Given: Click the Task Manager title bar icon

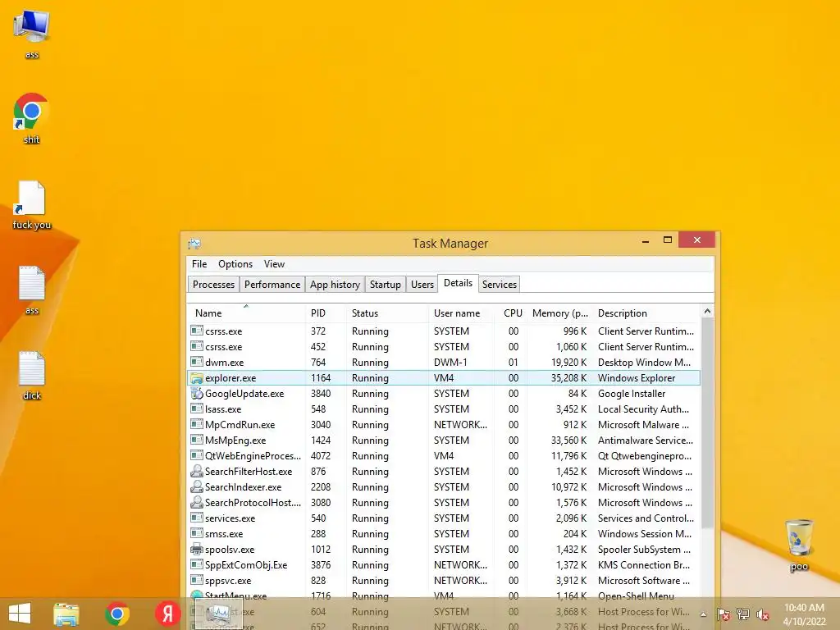Looking at the screenshot, I should click(x=194, y=244).
